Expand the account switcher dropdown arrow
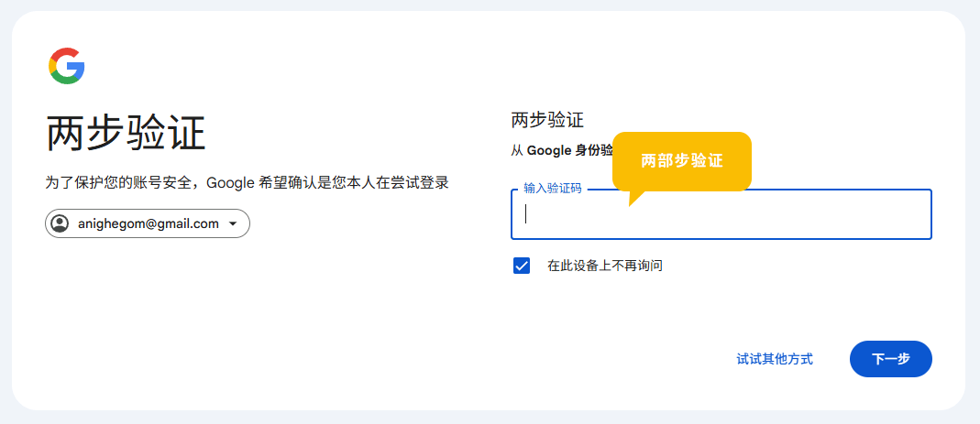Screen dimensions: 980x424 coord(233,223)
